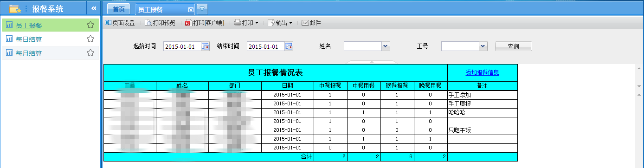Click 打印预览 in the toolbar

160,23
